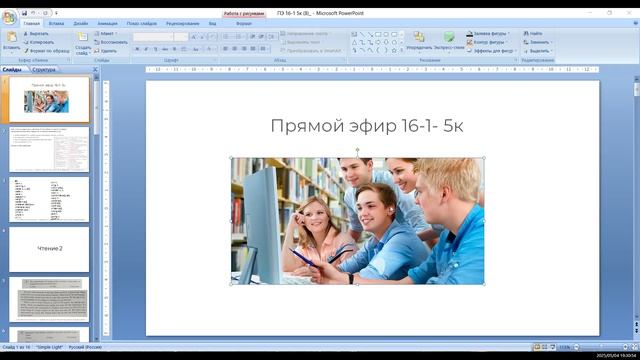
Task: Open the Вставка ribbon tab
Action: [56, 24]
